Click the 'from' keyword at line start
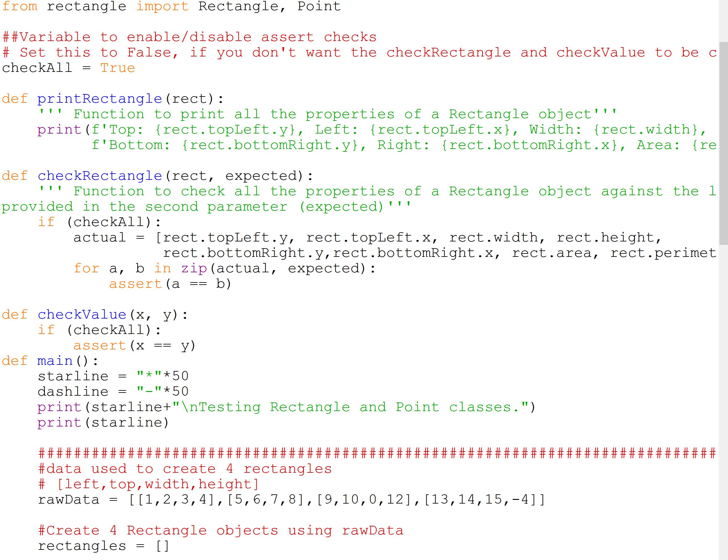 (18, 6)
